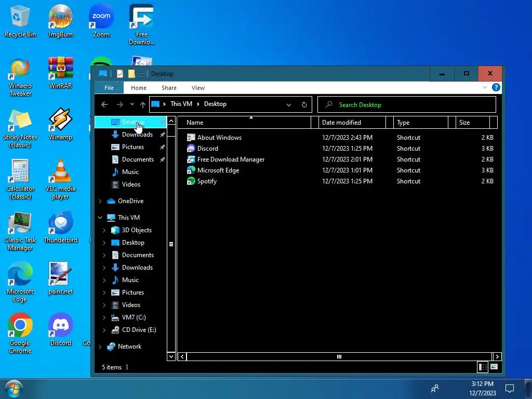This screenshot has height=399, width=532.
Task: Switch to details view icon in status bar
Action: (483, 367)
